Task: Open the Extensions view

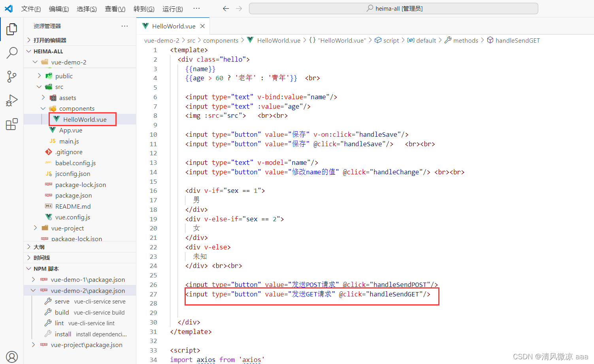Action: [12, 124]
